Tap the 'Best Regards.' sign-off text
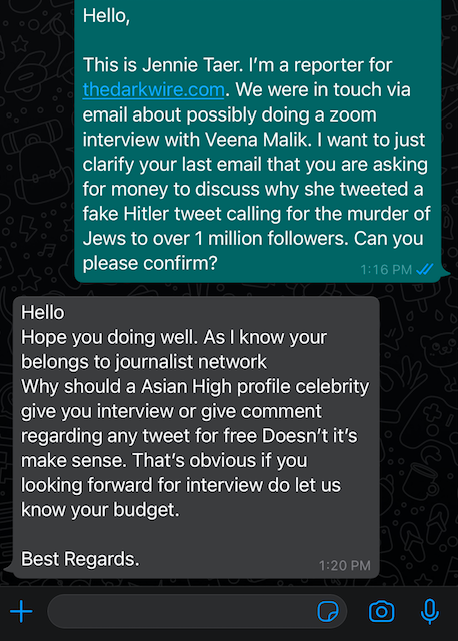Viewport: 458px width, 641px height. [x=80, y=559]
